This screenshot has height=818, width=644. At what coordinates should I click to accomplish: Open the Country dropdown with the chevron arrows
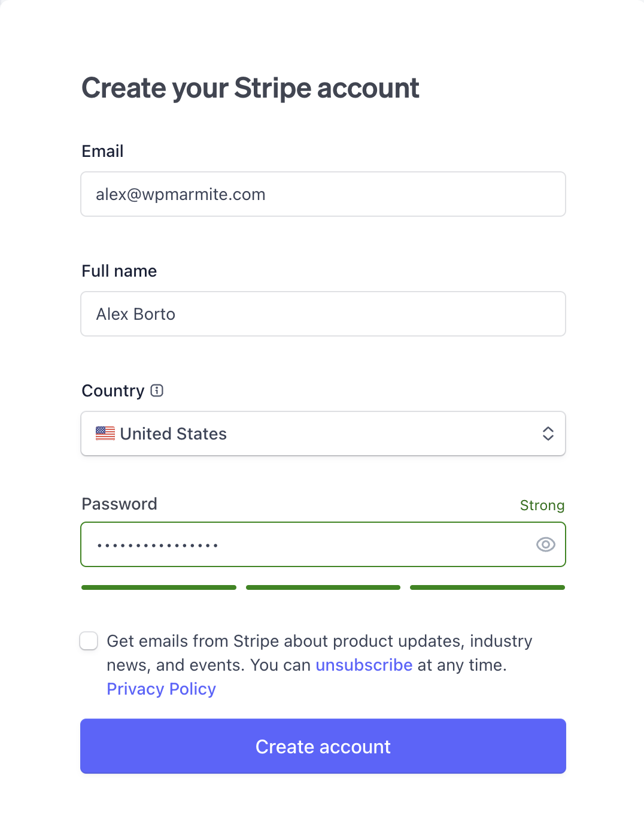point(548,434)
